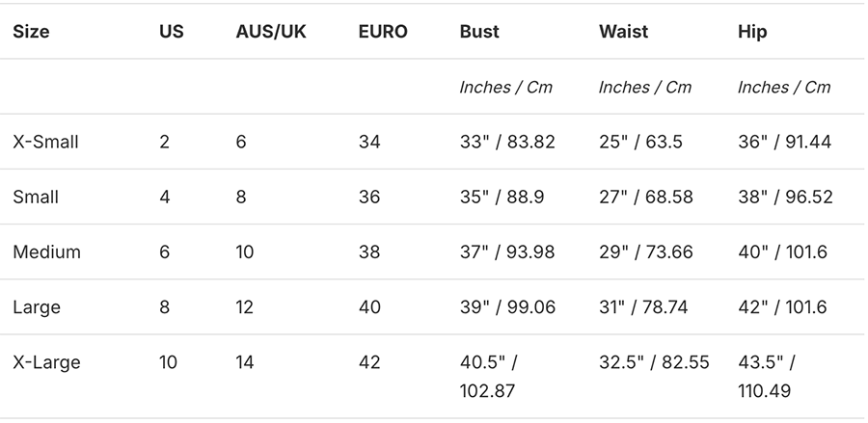868x423 pixels.
Task: Select the Bust column header
Action: (x=479, y=32)
